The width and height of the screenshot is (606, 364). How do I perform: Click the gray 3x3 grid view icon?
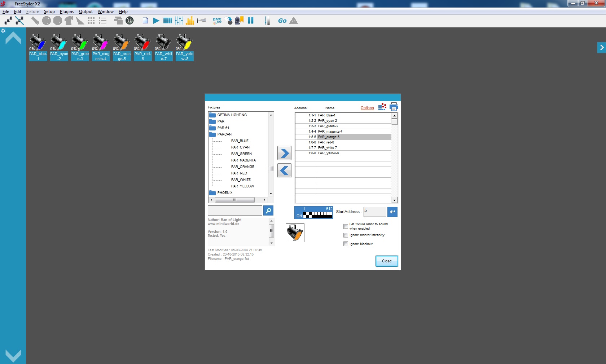[x=91, y=21]
